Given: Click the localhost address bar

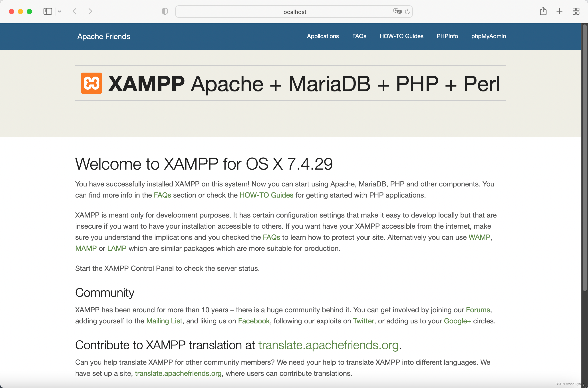Looking at the screenshot, I should [x=294, y=12].
